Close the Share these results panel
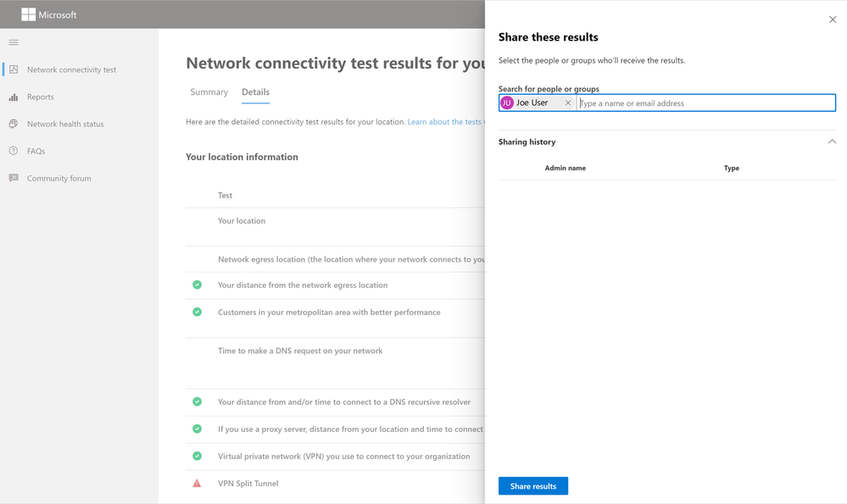Screen dimensions: 847x504 coord(833,19)
